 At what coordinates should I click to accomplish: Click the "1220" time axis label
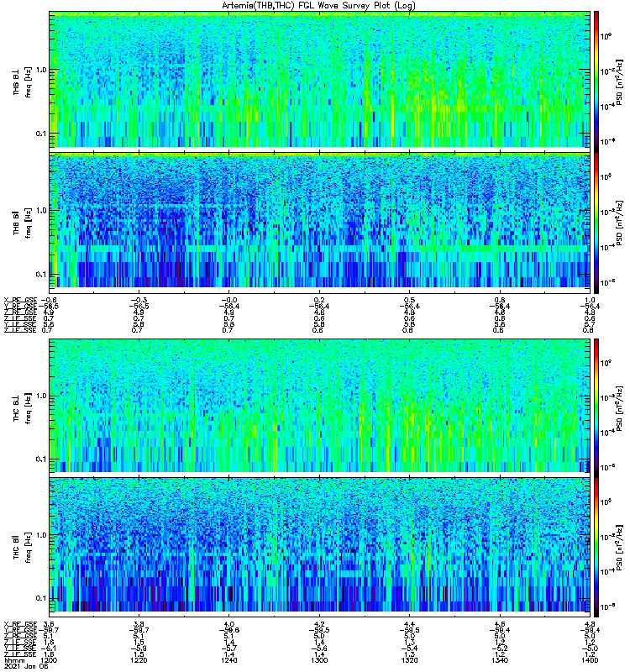click(139, 660)
